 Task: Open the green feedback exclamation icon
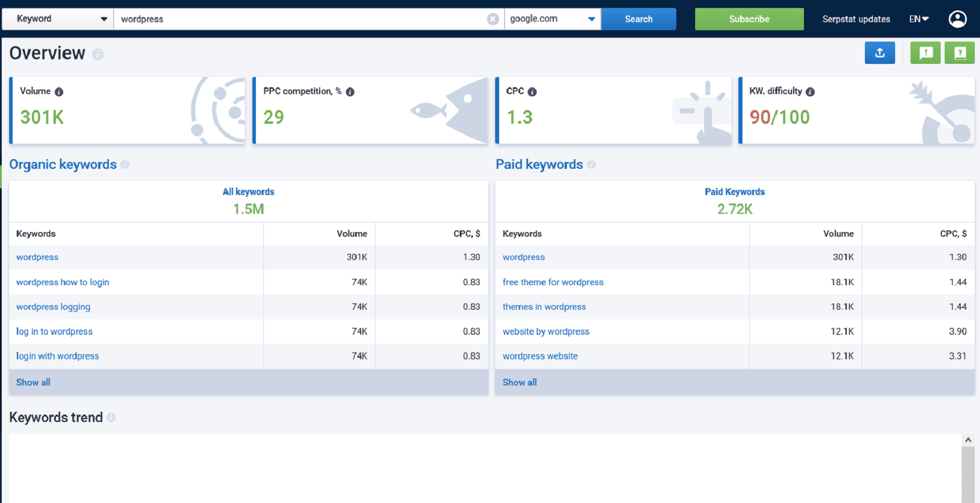[x=925, y=53]
